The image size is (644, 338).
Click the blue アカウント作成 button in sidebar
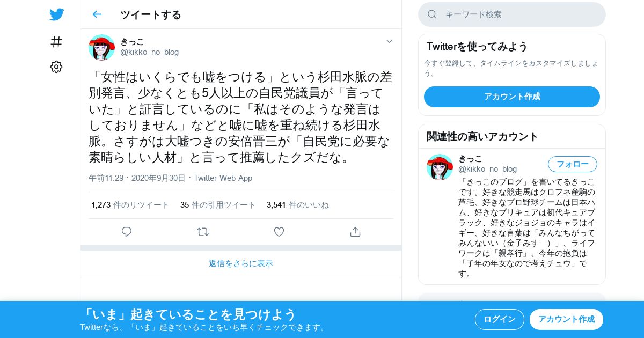[512, 97]
